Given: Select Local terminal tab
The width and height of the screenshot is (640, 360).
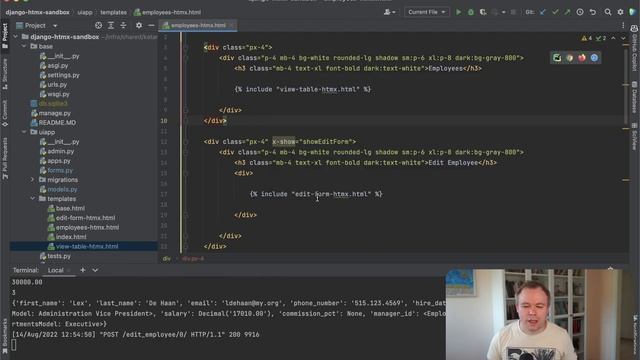Looking at the screenshot, I should [x=56, y=270].
